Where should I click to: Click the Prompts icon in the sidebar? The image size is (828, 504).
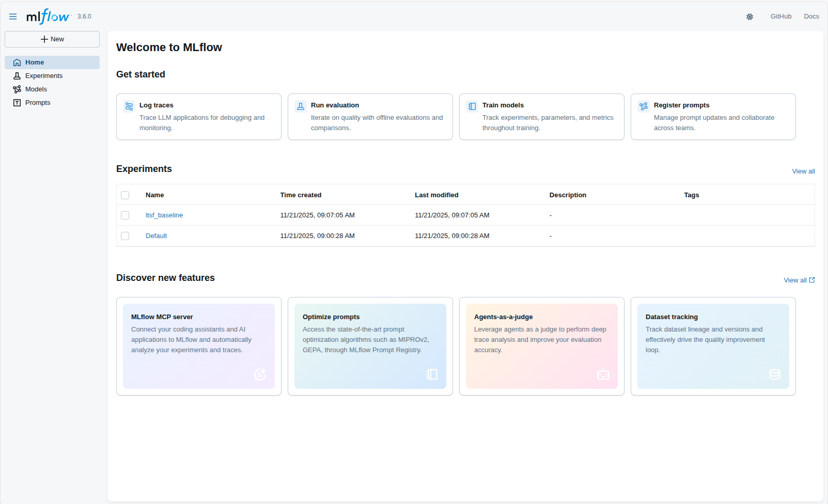(x=16, y=102)
